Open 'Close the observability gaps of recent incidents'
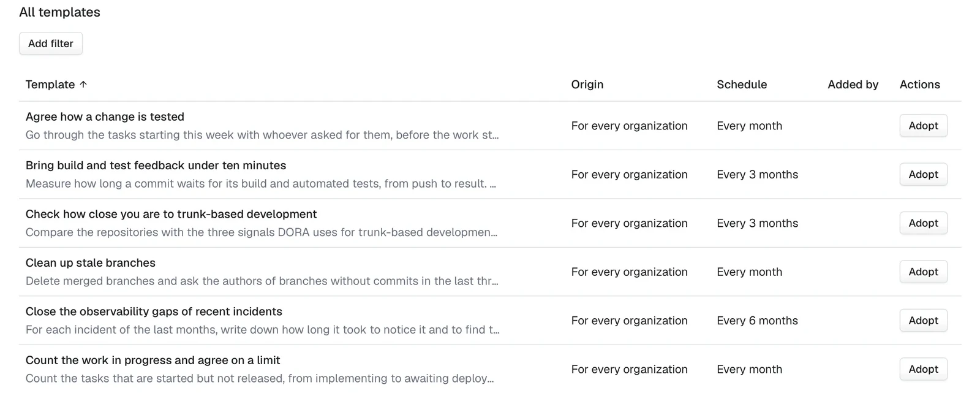Screen dimensions: 980x393 coord(154,311)
